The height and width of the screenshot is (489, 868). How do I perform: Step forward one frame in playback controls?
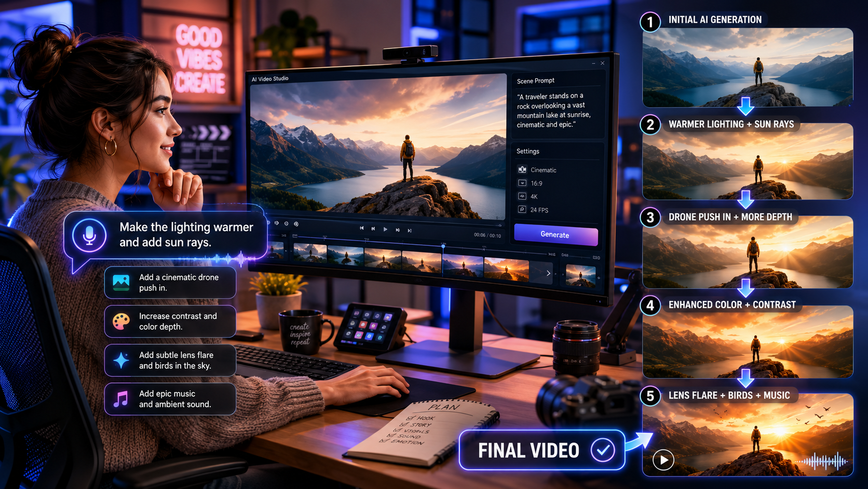398,230
